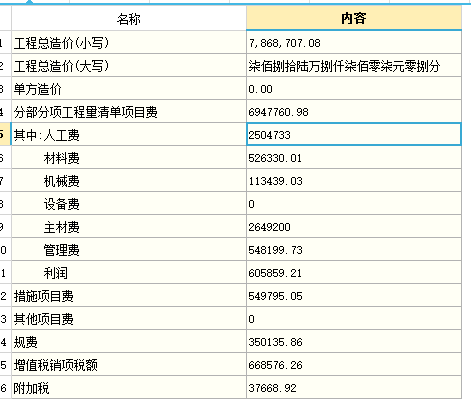Select the 材料费 name cell
This screenshot has height=402, width=471.
click(x=129, y=157)
